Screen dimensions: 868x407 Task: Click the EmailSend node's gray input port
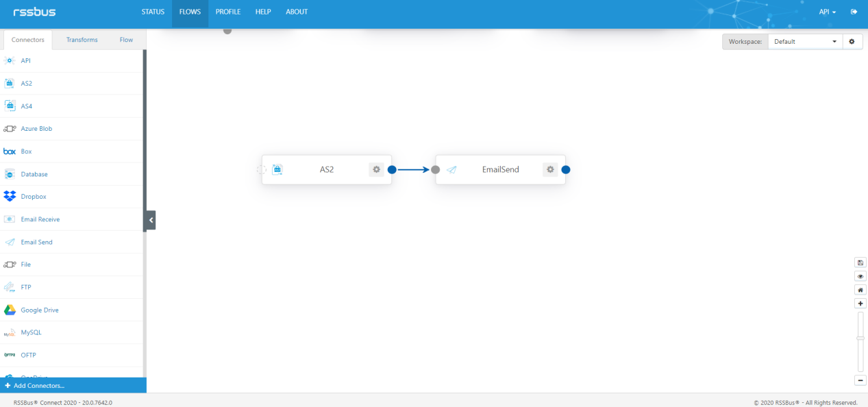pos(436,169)
